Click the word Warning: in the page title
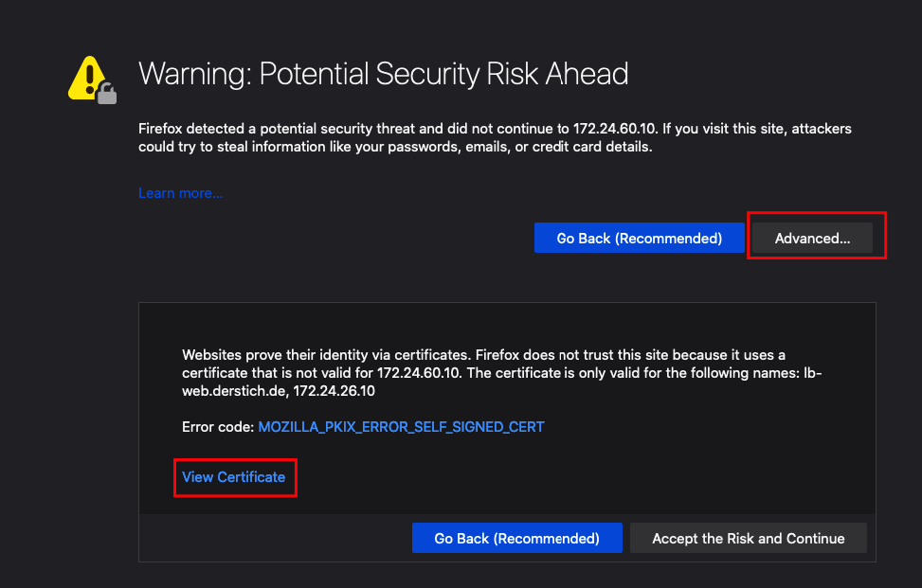The width and height of the screenshot is (922, 588). (195, 74)
